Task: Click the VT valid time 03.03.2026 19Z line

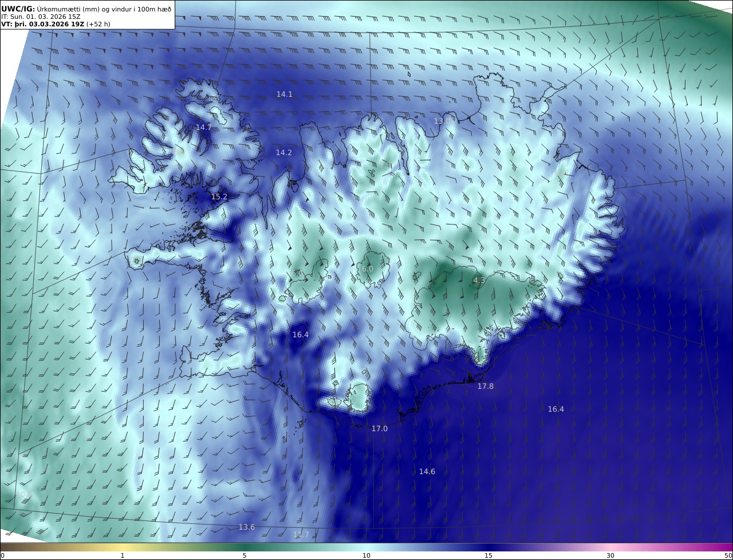Action: coord(56,25)
